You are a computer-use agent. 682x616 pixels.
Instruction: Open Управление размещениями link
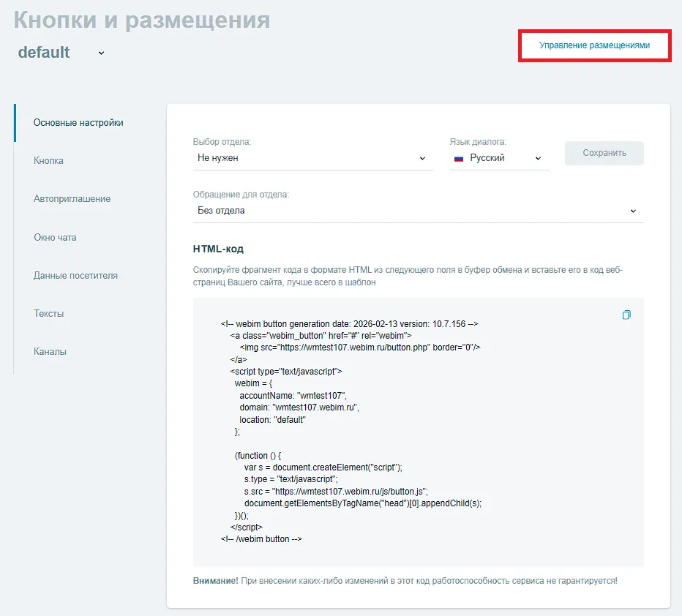594,45
